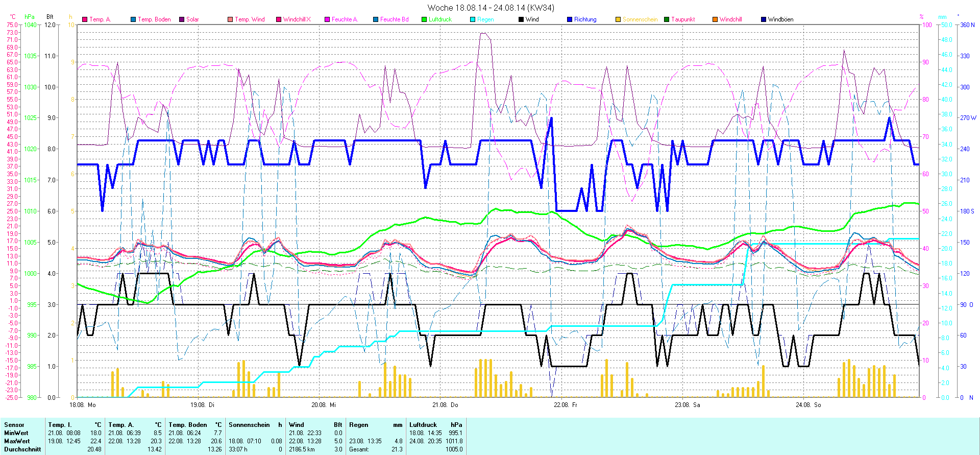Click the chart title Woche 18.08.14 - 24.08.14

[x=490, y=8]
